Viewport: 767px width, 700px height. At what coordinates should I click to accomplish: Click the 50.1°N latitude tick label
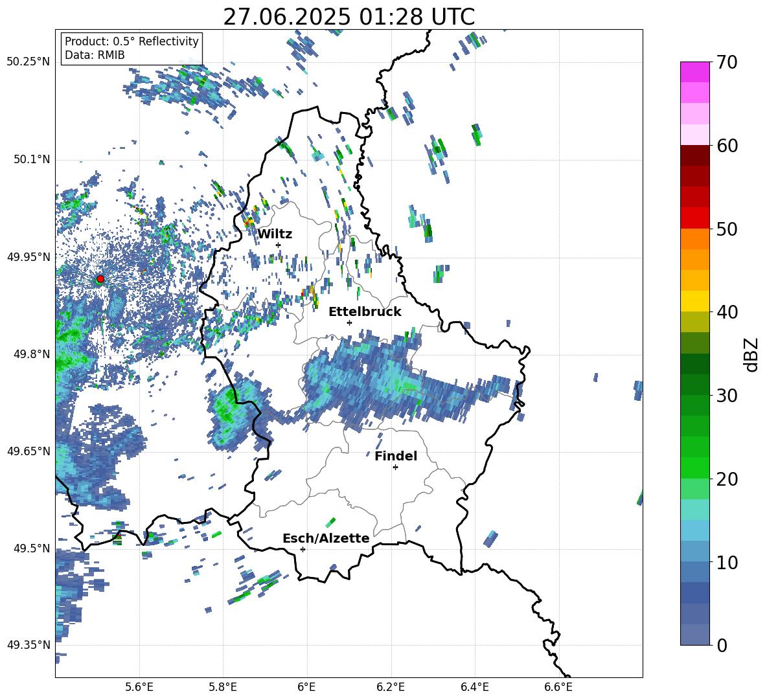pyautogui.click(x=31, y=159)
